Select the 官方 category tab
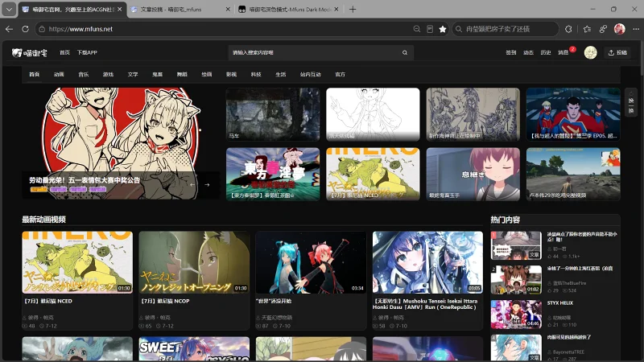The image size is (644, 362). (x=340, y=74)
